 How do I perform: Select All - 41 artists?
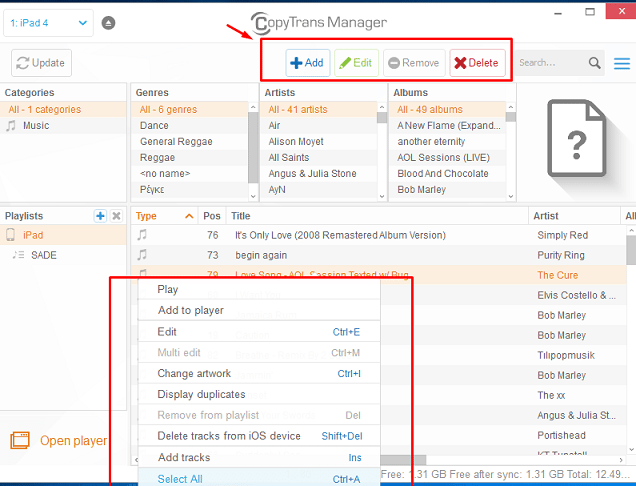(319, 110)
